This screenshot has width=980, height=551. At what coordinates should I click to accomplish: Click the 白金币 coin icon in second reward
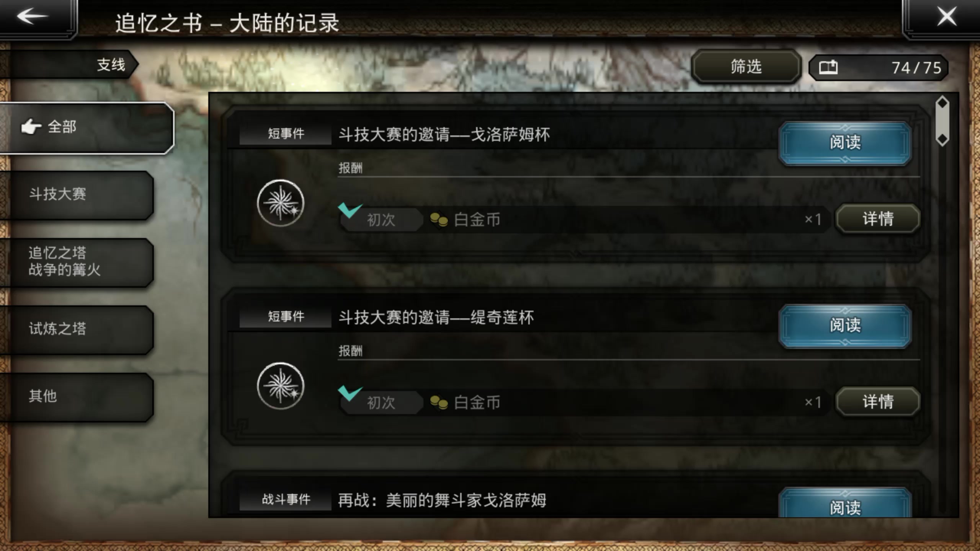coord(439,403)
